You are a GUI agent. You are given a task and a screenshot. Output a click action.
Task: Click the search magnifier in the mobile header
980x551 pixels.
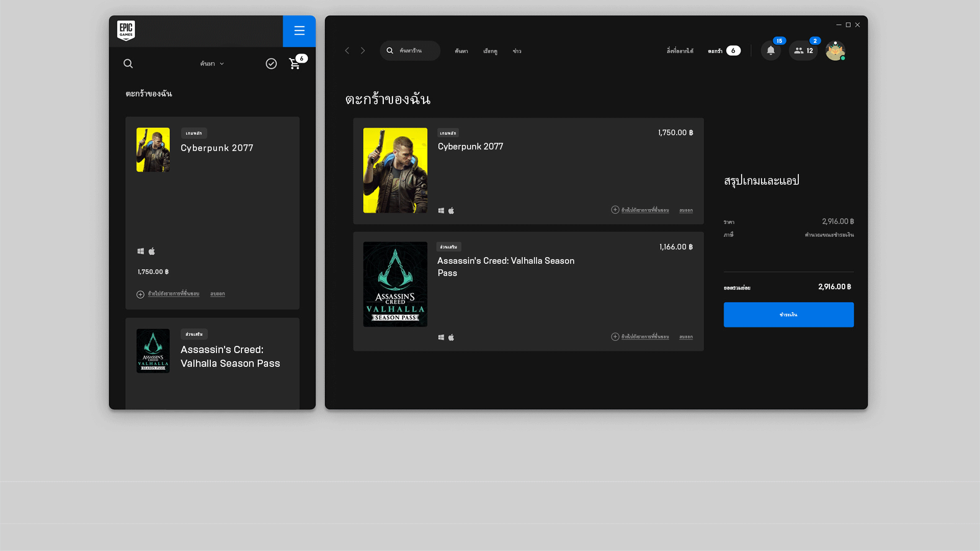pyautogui.click(x=128, y=63)
